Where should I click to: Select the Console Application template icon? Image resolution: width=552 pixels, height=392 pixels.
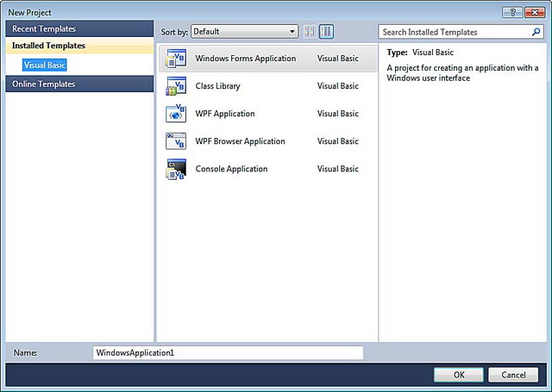coord(176,169)
